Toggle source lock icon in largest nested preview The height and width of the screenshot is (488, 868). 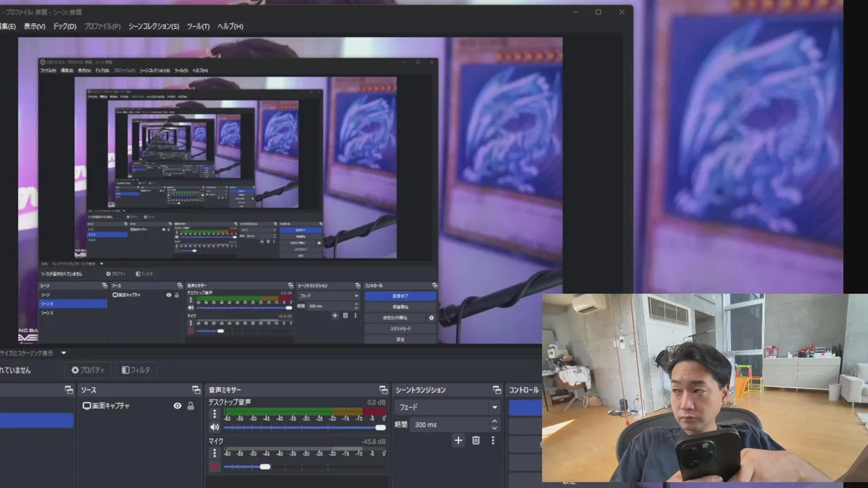[x=177, y=295]
